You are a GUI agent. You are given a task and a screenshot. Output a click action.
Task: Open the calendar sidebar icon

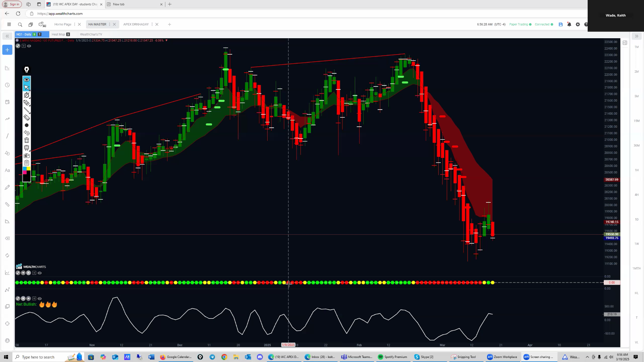click(x=7, y=102)
